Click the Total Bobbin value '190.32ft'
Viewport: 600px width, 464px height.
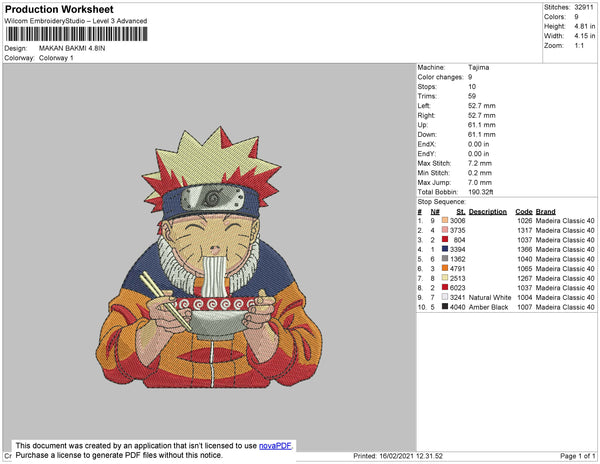481,192
